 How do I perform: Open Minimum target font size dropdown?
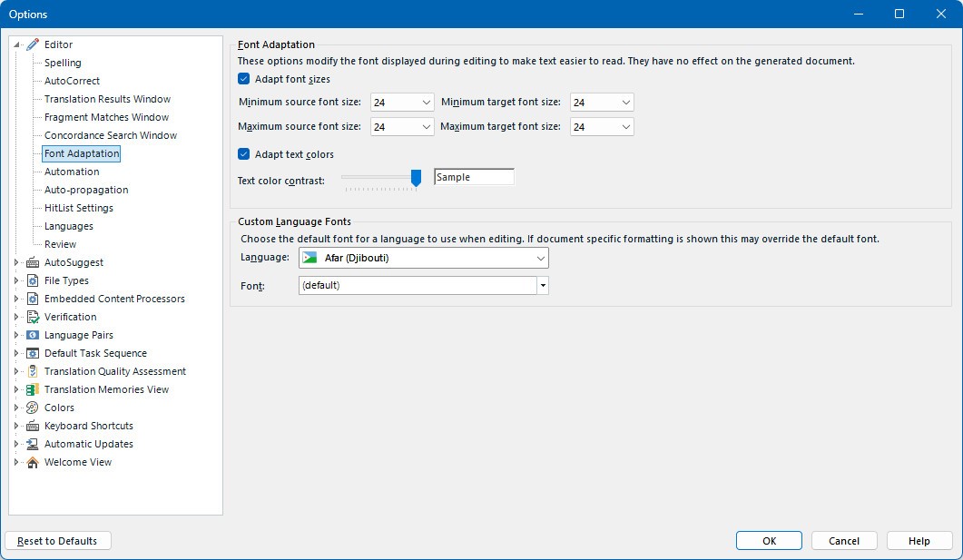[x=601, y=103]
